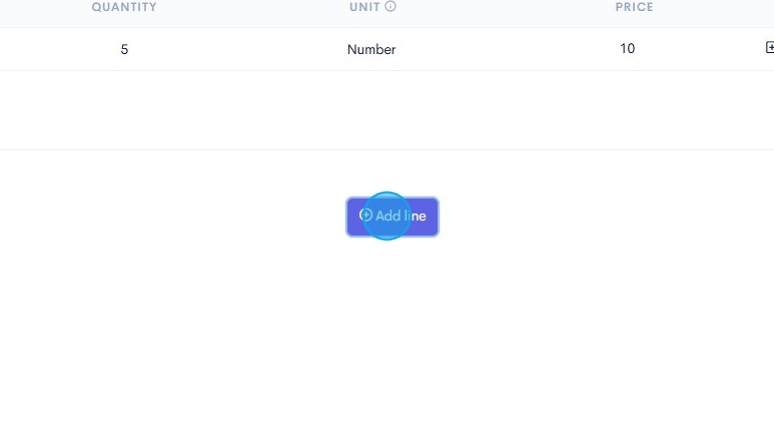Click the Add line button
Image resolution: width=774 pixels, height=434 pixels.
pos(392,217)
